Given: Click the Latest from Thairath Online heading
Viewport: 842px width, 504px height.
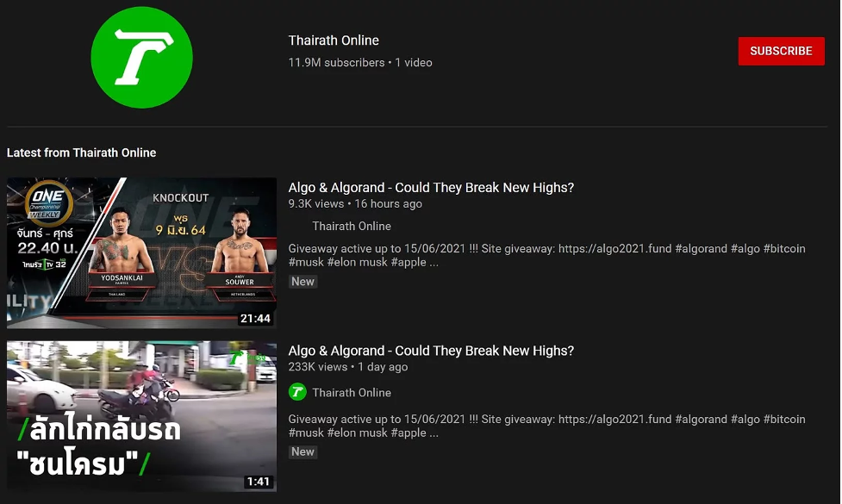Looking at the screenshot, I should 81,152.
